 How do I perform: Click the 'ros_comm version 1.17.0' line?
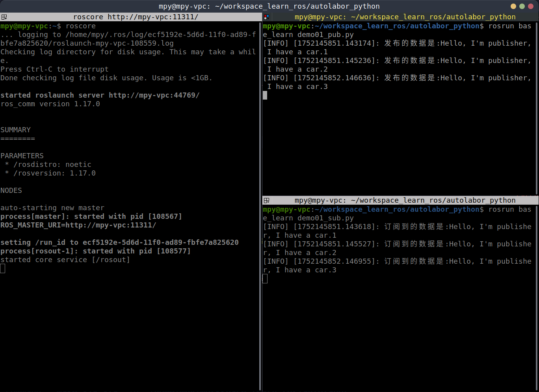(x=50, y=104)
